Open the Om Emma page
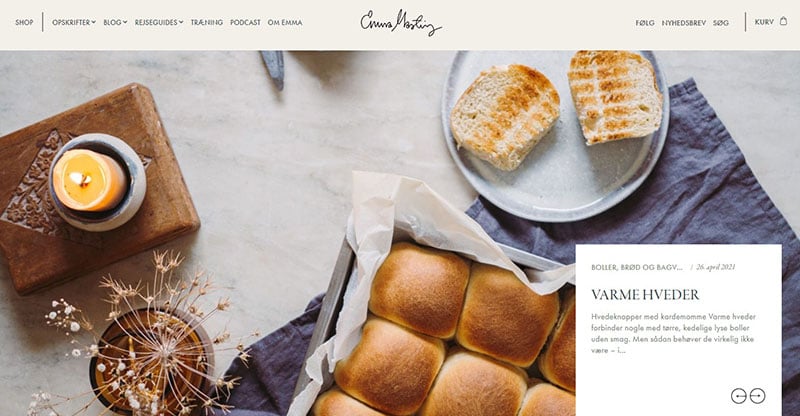Viewport: 800px width, 416px height. tap(285, 22)
